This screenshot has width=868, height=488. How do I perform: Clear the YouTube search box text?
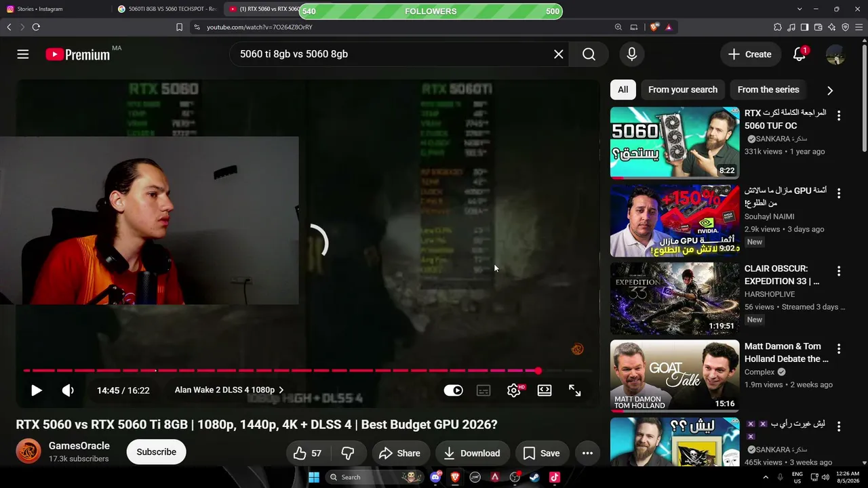(559, 54)
